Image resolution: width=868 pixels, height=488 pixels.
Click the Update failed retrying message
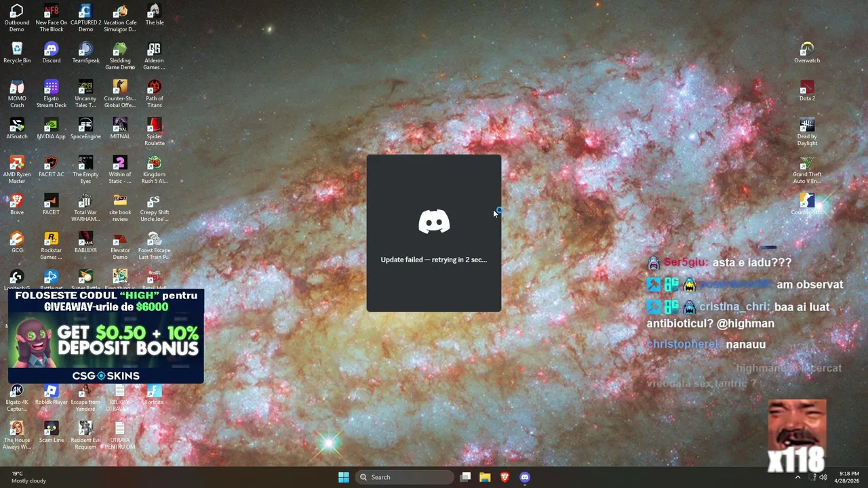434,260
